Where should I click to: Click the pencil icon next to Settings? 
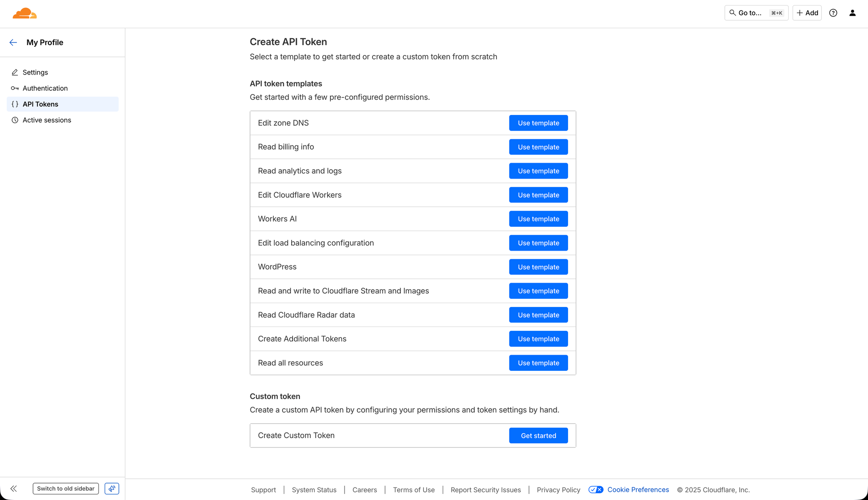pos(15,72)
